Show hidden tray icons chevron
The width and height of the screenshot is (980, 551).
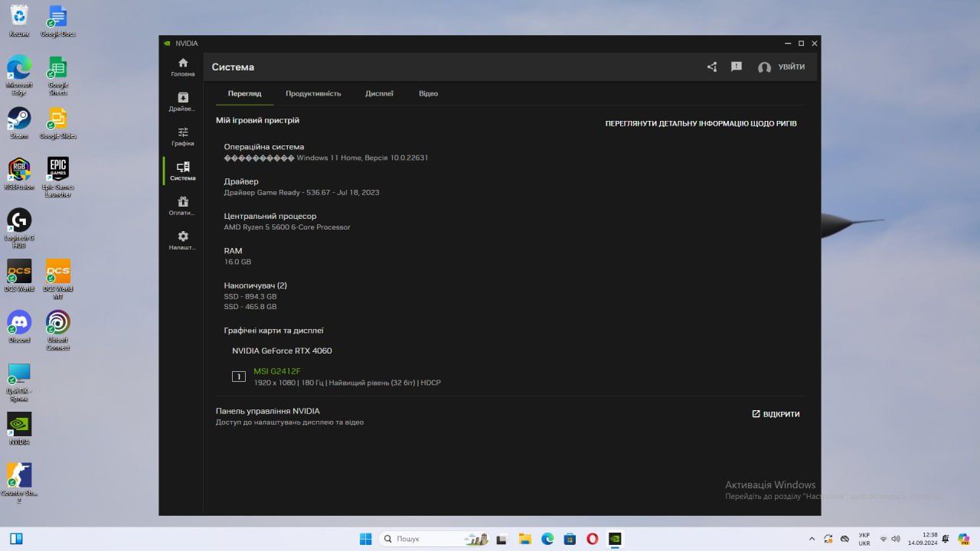tap(812, 539)
